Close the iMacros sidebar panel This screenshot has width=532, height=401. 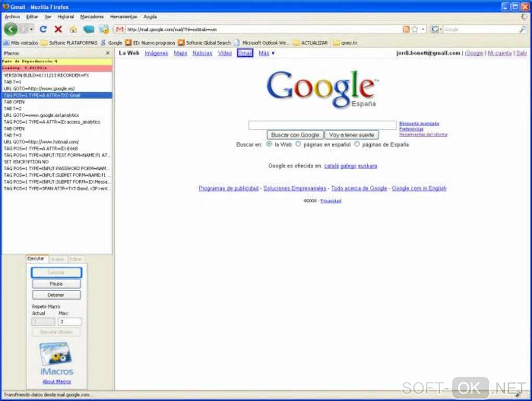click(x=108, y=53)
